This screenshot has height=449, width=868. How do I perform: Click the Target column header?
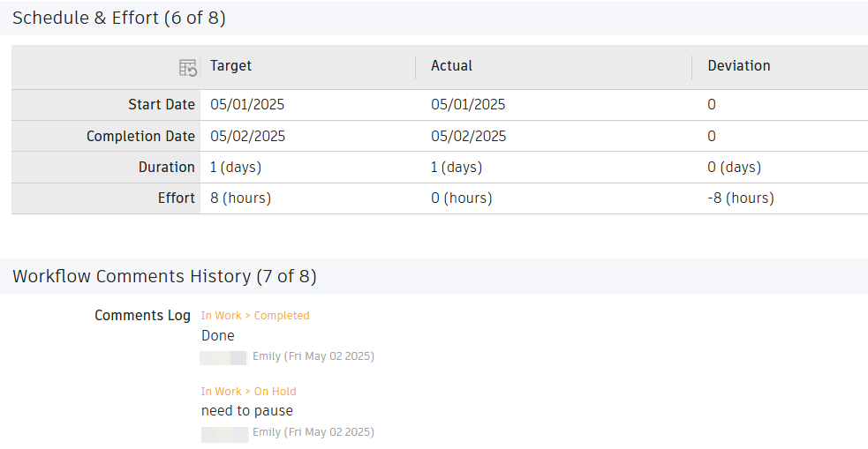click(231, 66)
